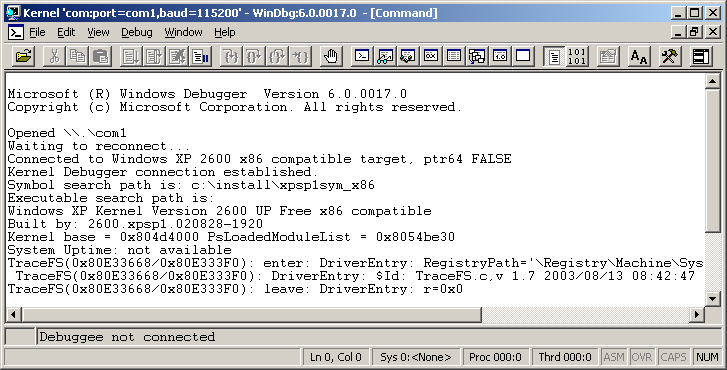This screenshot has height=370, width=727.
Task: Open the Command window via toolbar icon
Action: 362,56
